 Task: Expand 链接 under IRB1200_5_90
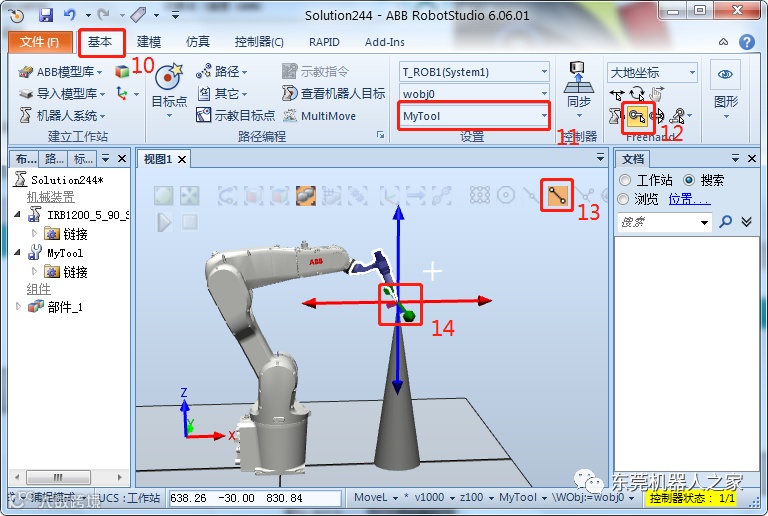point(34,234)
